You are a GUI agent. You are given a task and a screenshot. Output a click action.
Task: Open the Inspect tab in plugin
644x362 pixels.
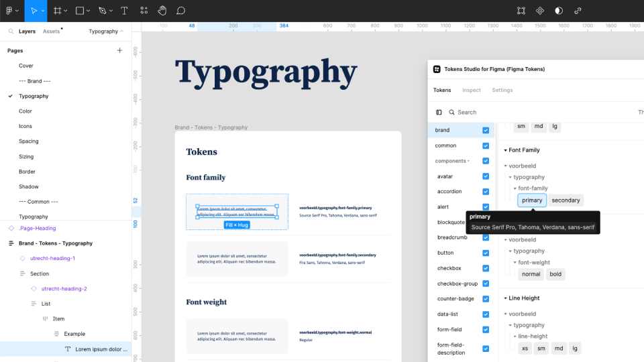(x=471, y=90)
